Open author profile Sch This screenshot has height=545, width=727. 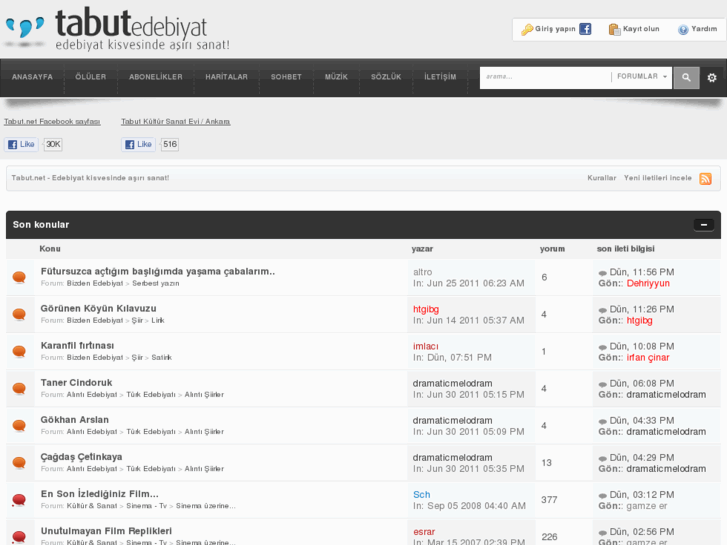[421, 495]
